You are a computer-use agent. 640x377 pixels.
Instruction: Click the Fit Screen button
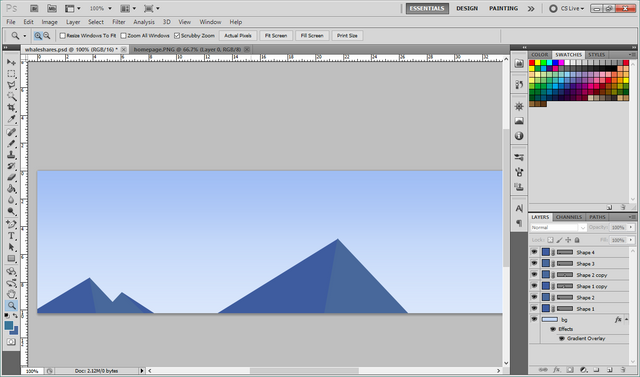click(x=276, y=36)
